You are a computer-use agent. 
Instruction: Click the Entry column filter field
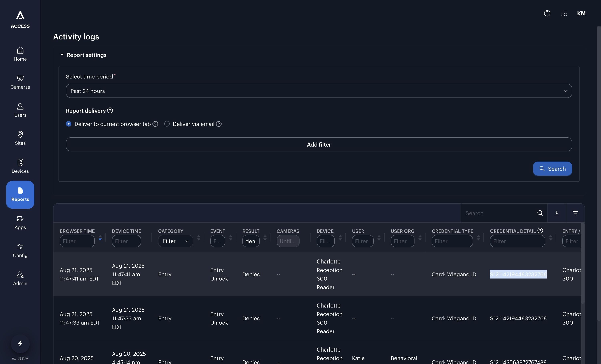click(x=571, y=241)
